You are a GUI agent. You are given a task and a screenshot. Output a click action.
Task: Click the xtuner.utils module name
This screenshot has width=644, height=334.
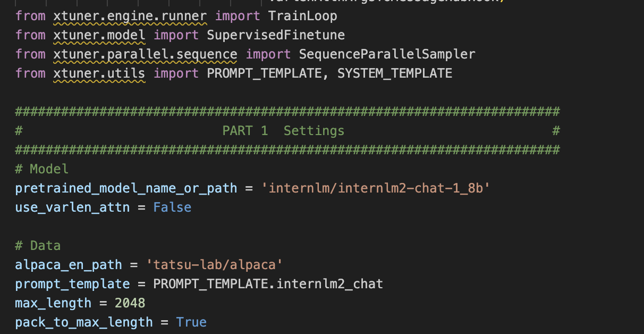pos(99,73)
